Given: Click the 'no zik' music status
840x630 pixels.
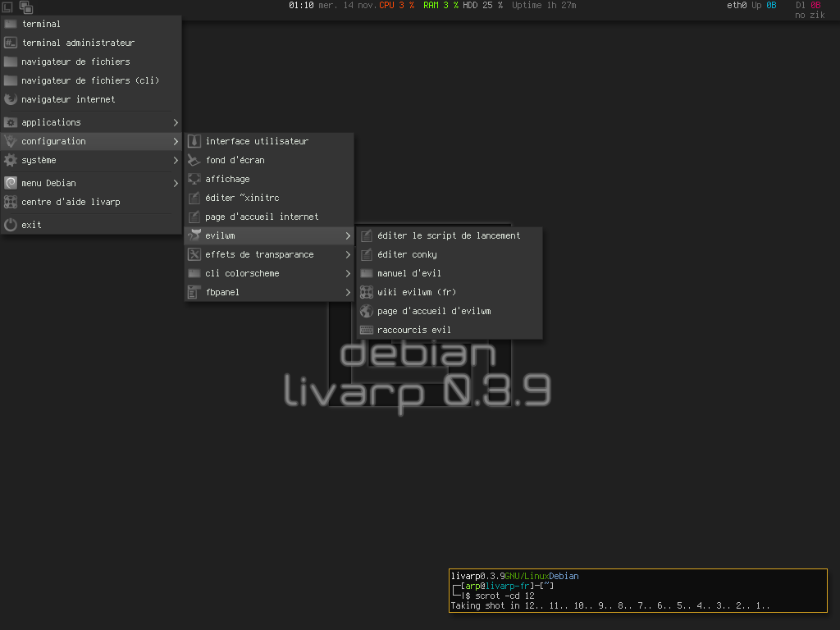Looking at the screenshot, I should (810, 16).
